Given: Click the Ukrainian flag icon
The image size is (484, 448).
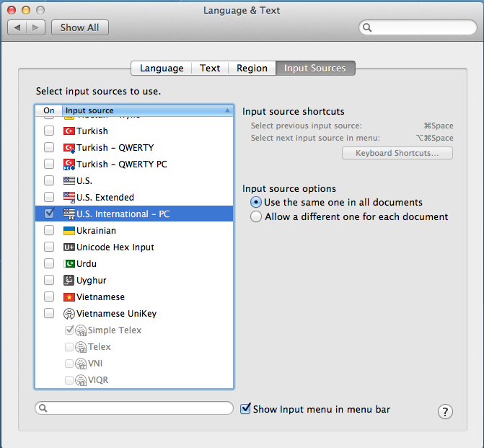Looking at the screenshot, I should pos(69,231).
